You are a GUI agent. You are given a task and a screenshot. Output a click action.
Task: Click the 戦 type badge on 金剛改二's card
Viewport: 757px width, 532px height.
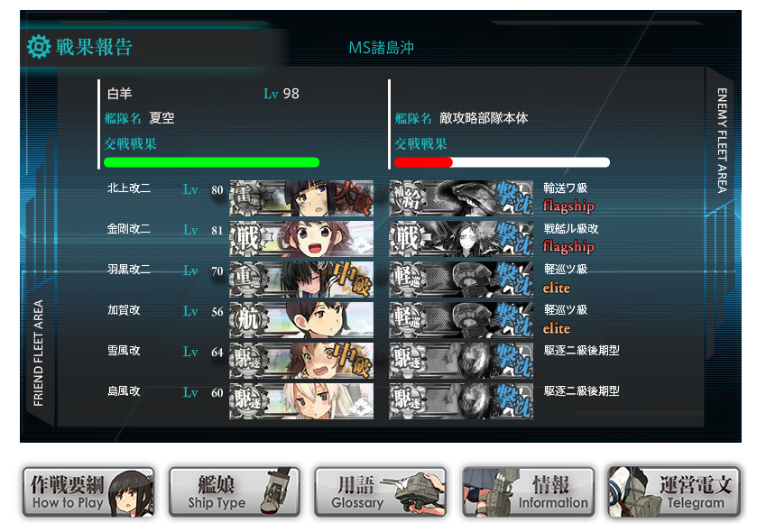[247, 239]
